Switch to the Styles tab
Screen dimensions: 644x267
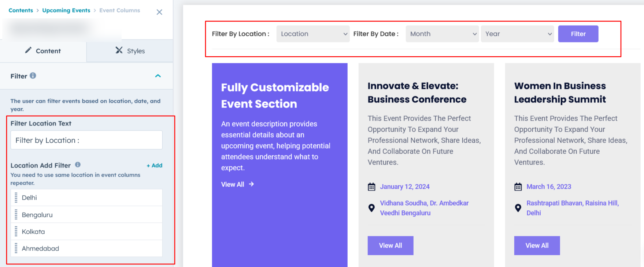coord(130,51)
